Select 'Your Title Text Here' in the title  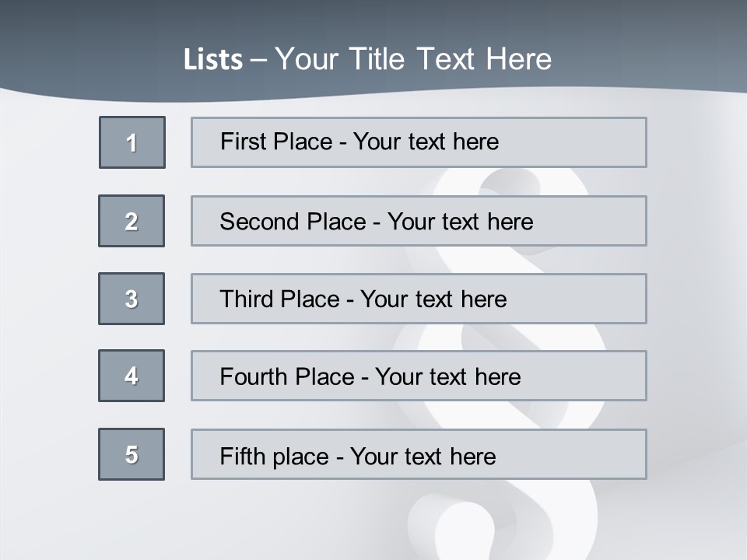pyautogui.click(x=413, y=59)
